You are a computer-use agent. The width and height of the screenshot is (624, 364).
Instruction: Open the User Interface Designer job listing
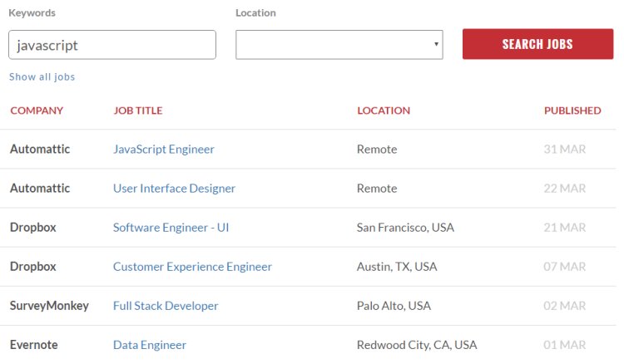[x=175, y=188]
